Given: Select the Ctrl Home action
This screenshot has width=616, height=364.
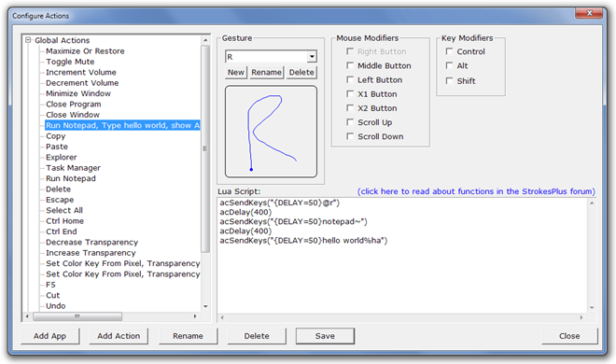Looking at the screenshot, I should pos(64,221).
